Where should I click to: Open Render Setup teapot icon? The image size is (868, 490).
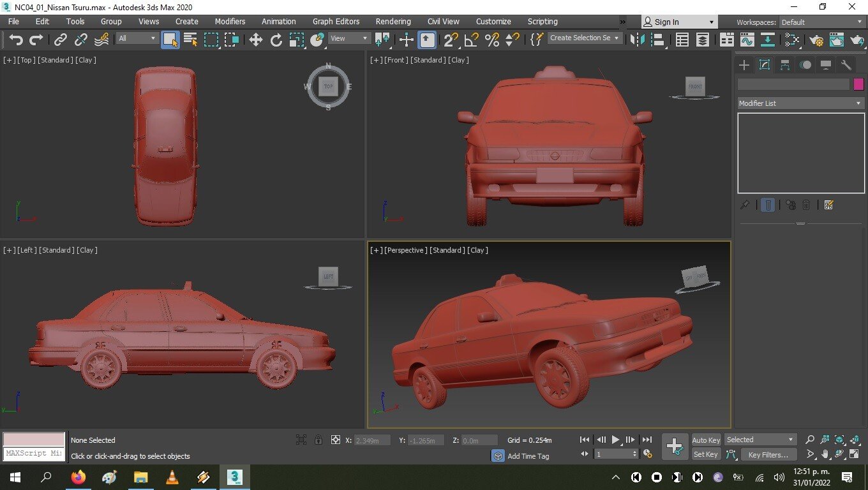pos(816,40)
